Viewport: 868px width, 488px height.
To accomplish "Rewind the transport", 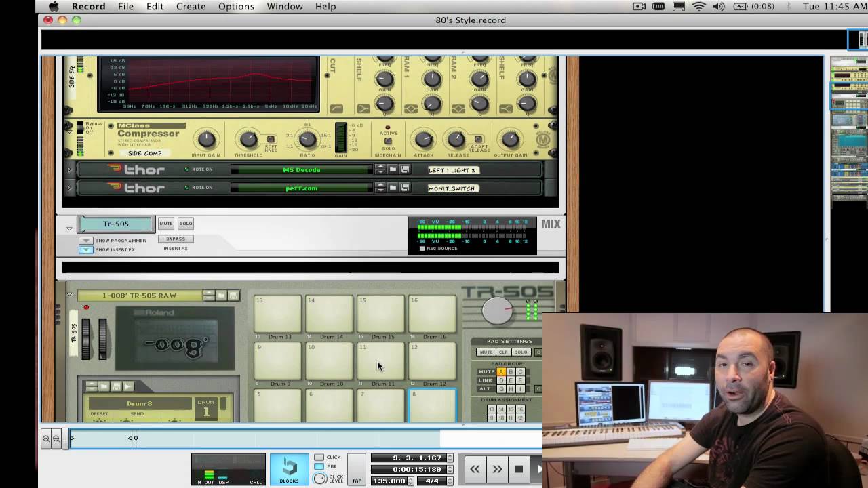I will pyautogui.click(x=475, y=468).
